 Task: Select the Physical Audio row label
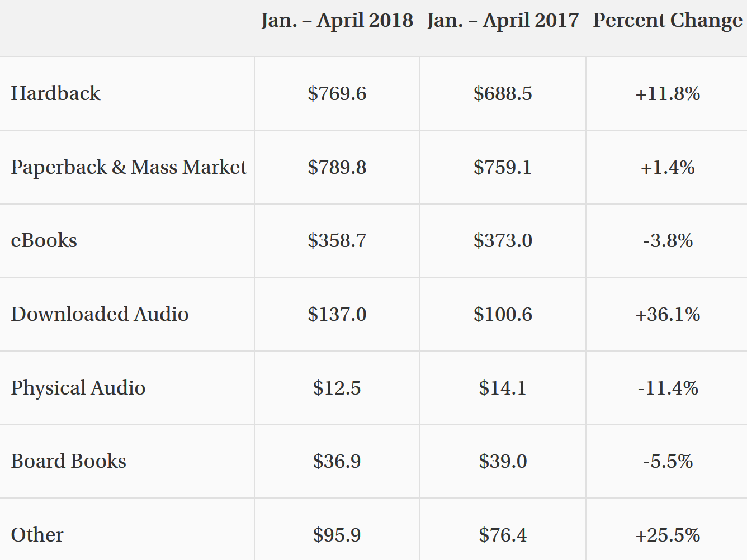click(x=78, y=388)
